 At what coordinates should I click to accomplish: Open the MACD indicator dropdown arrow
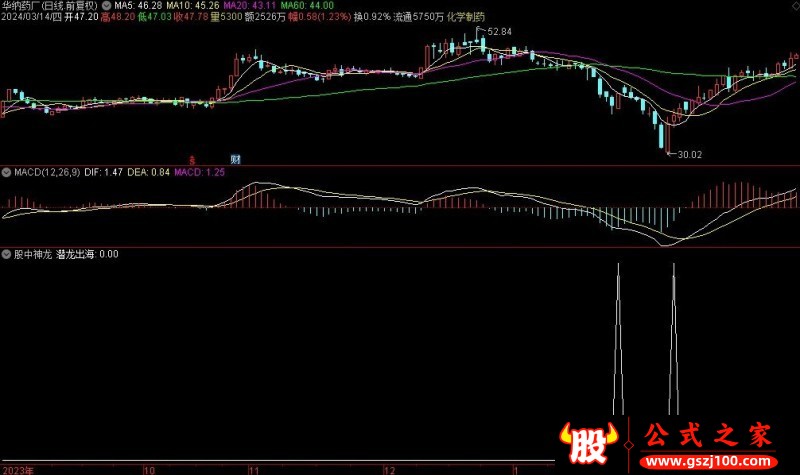click(x=5, y=173)
